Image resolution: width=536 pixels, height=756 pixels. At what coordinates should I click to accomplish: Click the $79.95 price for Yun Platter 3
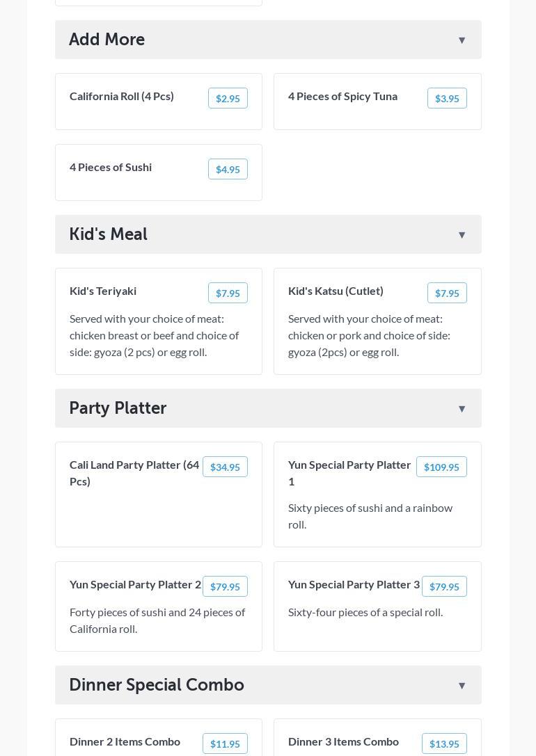444,587
